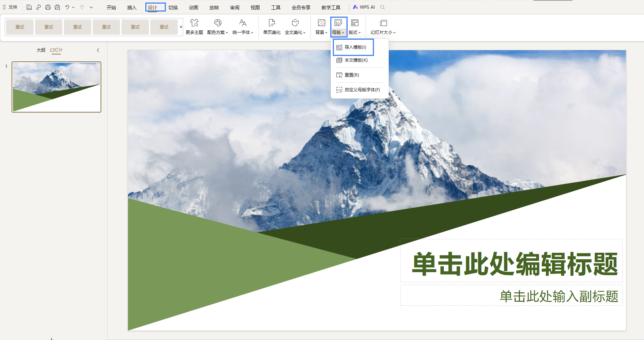Open 幻灯片大小 slide size dropdown
This screenshot has height=340, width=644.
click(383, 27)
